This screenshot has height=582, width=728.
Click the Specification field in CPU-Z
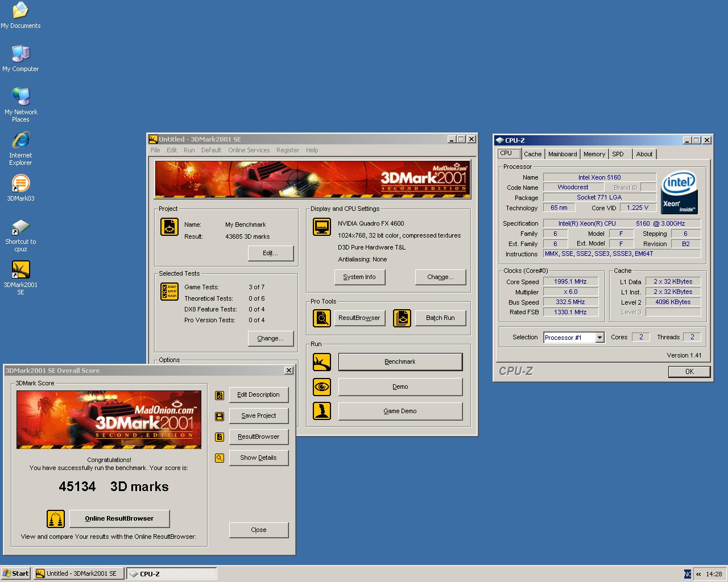pyautogui.click(x=622, y=223)
